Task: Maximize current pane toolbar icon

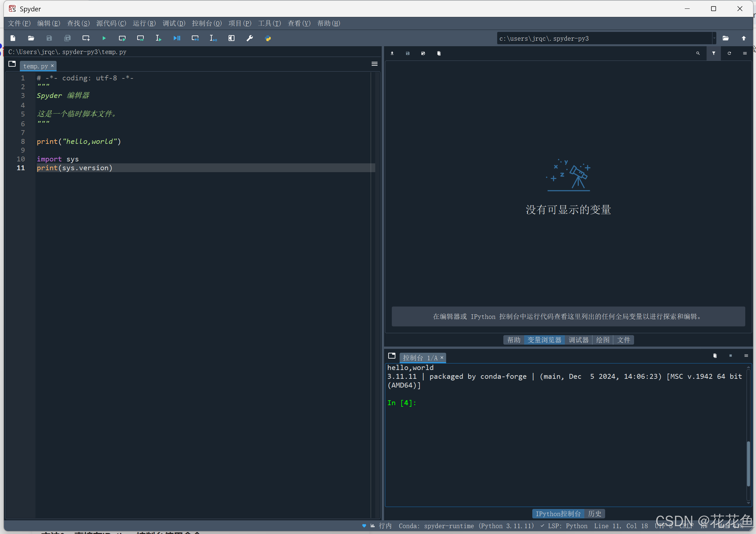Action: tap(232, 38)
